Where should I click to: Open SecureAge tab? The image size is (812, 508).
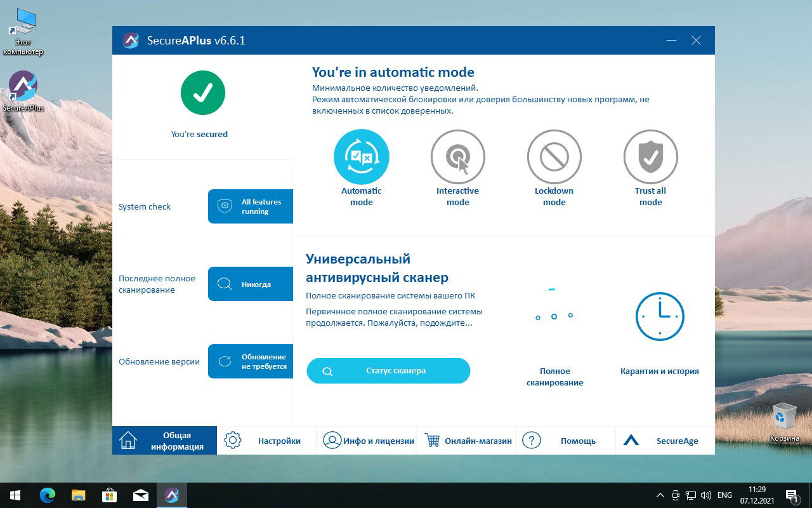click(665, 441)
